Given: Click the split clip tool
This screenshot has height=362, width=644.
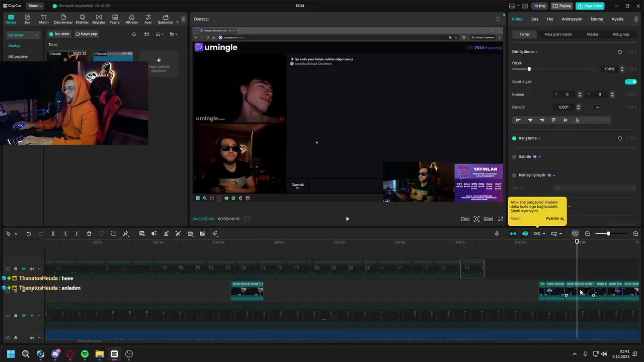Looking at the screenshot, I should [x=53, y=234].
